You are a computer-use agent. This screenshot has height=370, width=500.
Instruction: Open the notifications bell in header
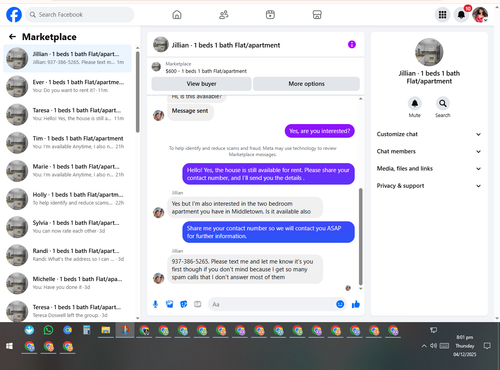[461, 15]
